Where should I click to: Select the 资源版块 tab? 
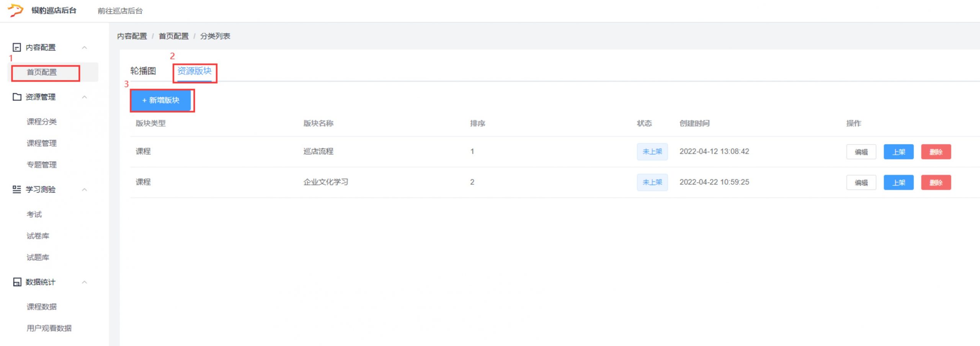coord(194,71)
